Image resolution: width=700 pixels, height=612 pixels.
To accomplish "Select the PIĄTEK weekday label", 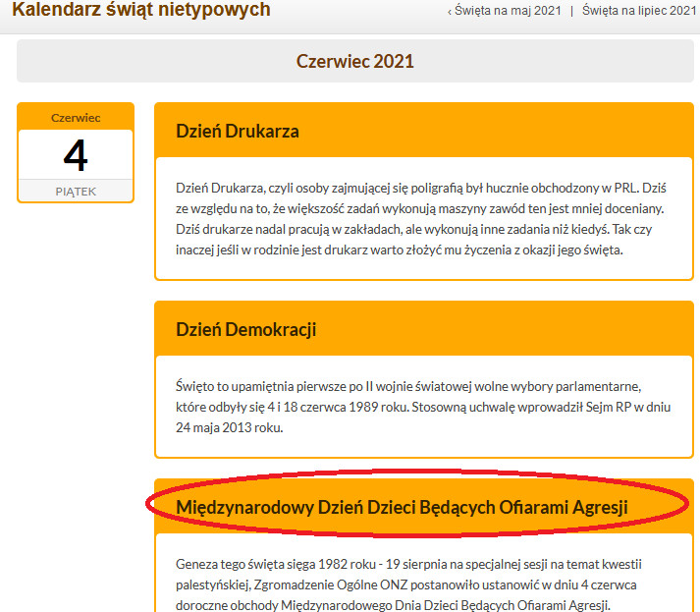I will (76, 192).
